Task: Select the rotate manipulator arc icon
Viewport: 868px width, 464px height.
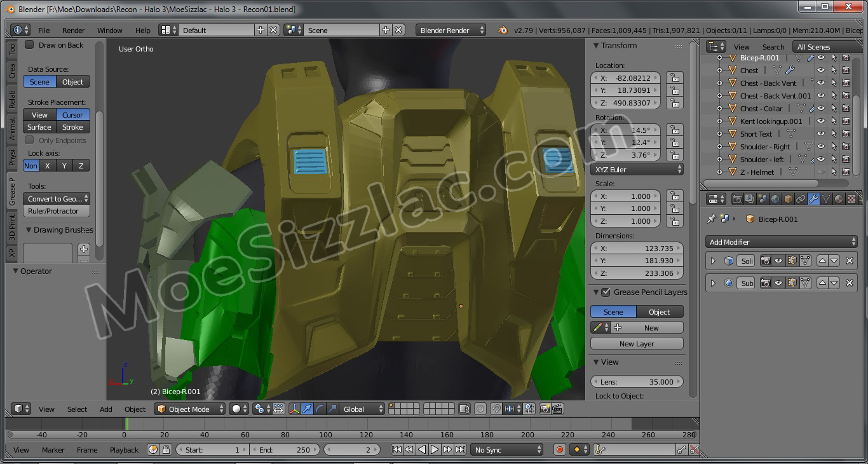Action: [x=320, y=409]
